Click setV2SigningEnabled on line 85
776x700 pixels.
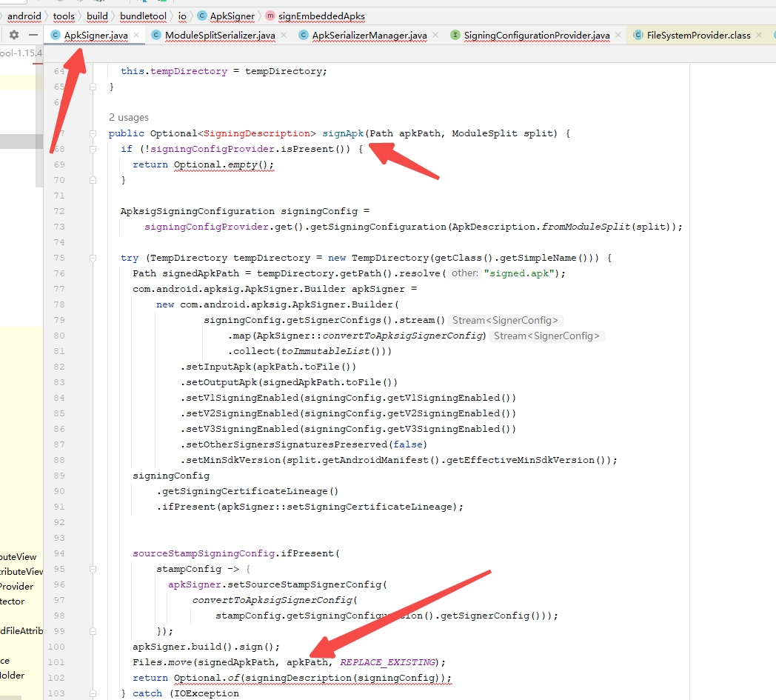(x=242, y=413)
